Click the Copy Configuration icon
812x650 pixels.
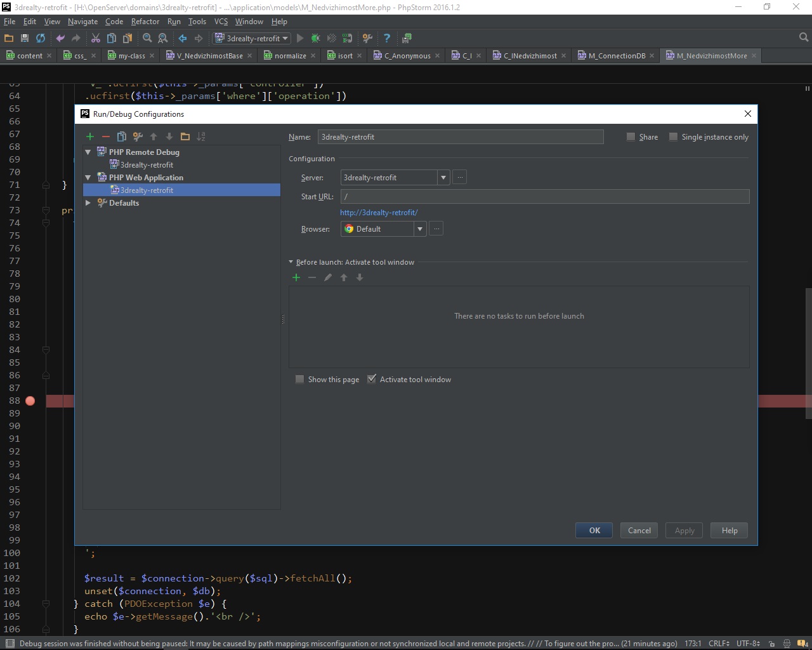coord(122,136)
